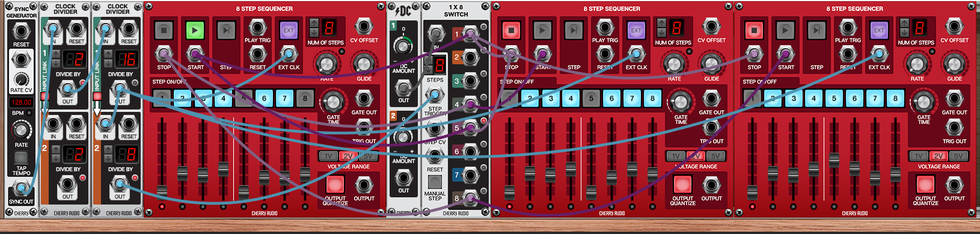
Task: Click the Num of Steps arrows on first sequencer
Action: (x=314, y=27)
